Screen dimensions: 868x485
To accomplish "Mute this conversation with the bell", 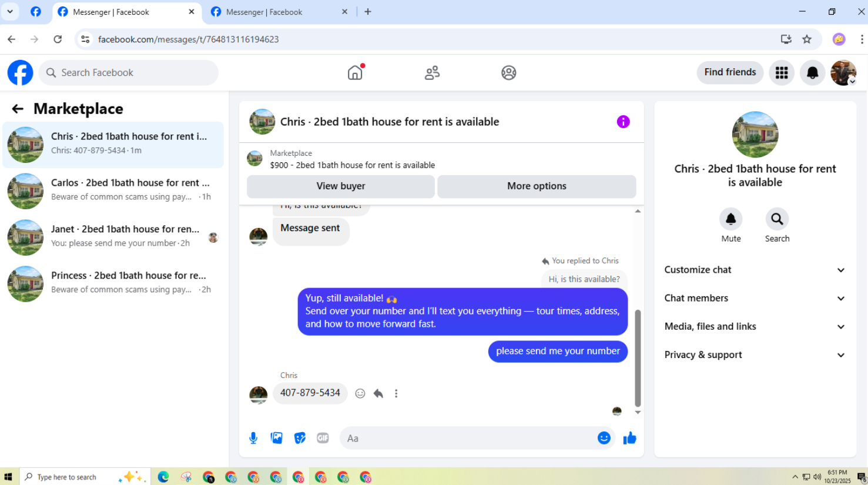I will click(x=731, y=219).
